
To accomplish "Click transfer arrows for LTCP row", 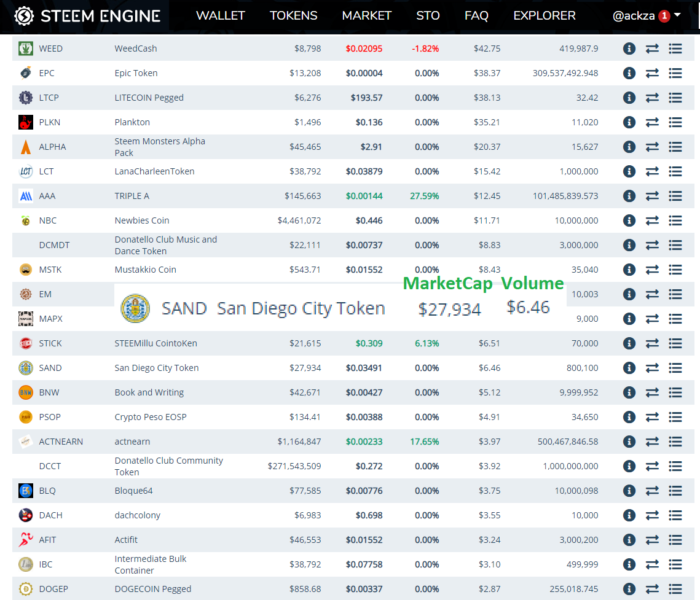I will tap(652, 98).
